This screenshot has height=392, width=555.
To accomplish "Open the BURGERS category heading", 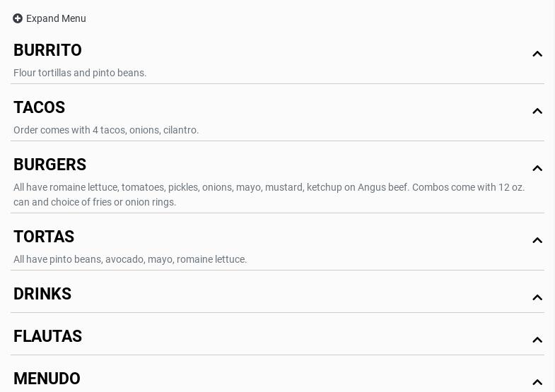I will pyautogui.click(x=49, y=165).
